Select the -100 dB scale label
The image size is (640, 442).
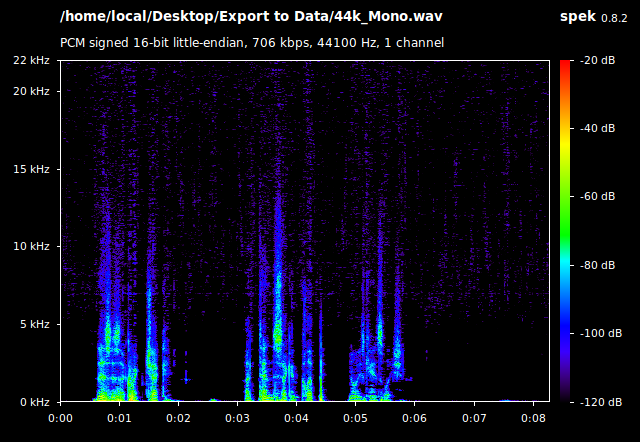594,333
